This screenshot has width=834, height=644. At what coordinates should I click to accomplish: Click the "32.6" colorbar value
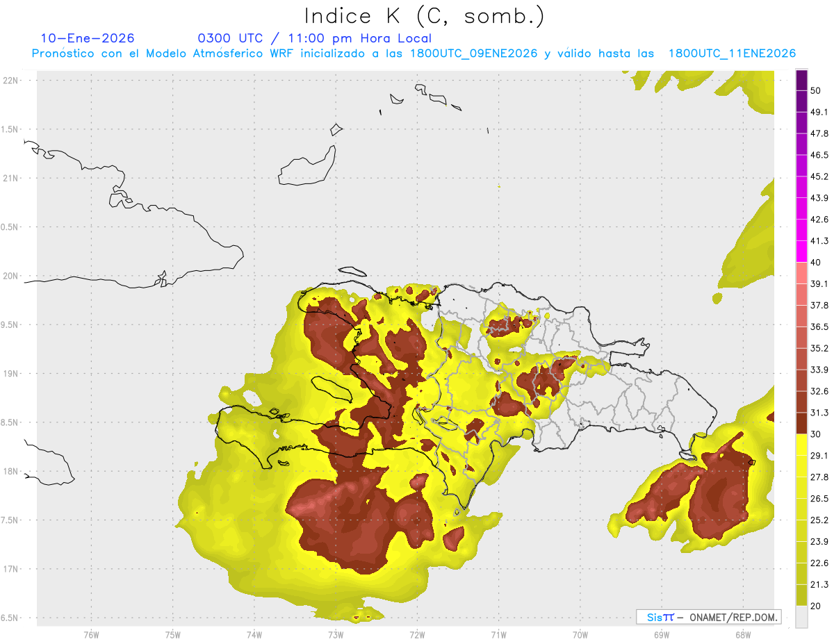click(x=819, y=391)
